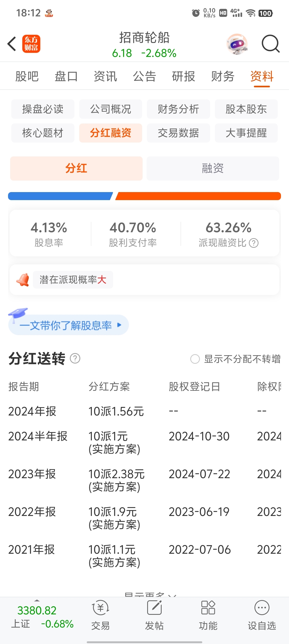Expand the 上证 index bar arrow

(x=37, y=601)
